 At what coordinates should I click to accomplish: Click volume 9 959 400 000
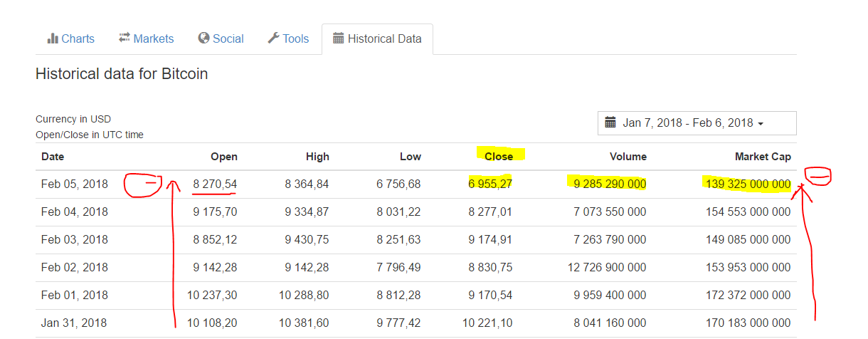(610, 295)
